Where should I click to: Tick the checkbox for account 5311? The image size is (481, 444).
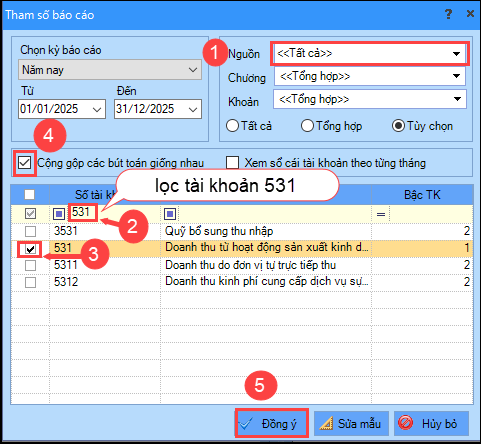pos(30,265)
